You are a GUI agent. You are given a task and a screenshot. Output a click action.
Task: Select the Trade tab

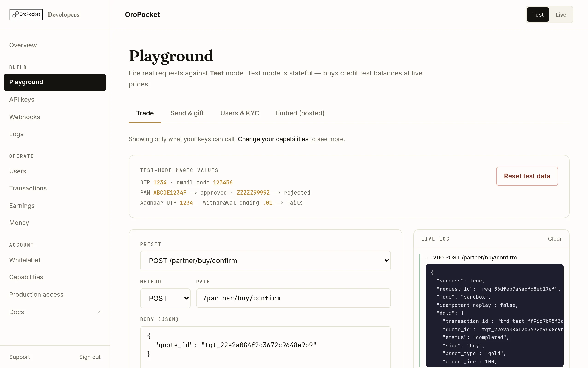coord(145,113)
